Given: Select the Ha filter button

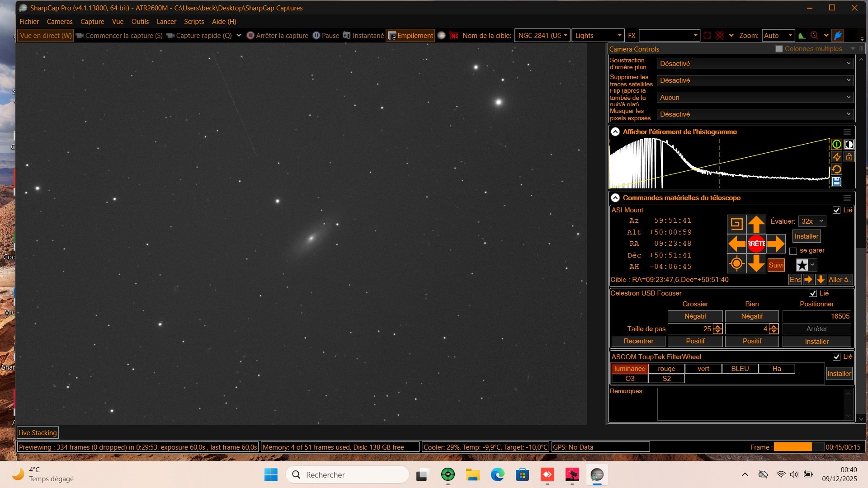Looking at the screenshot, I should pos(776,369).
